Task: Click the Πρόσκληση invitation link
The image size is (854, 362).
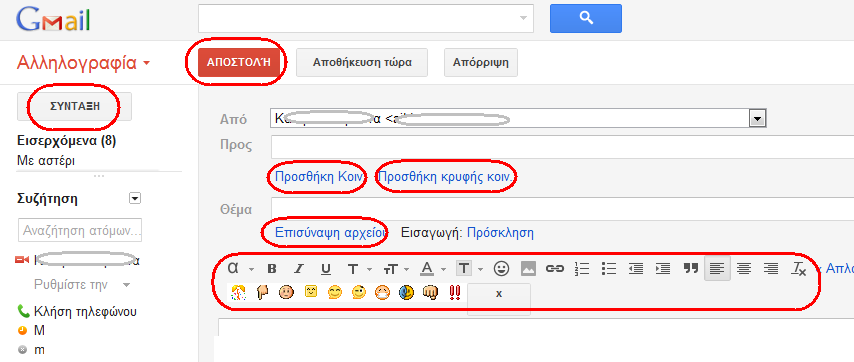Action: [500, 233]
